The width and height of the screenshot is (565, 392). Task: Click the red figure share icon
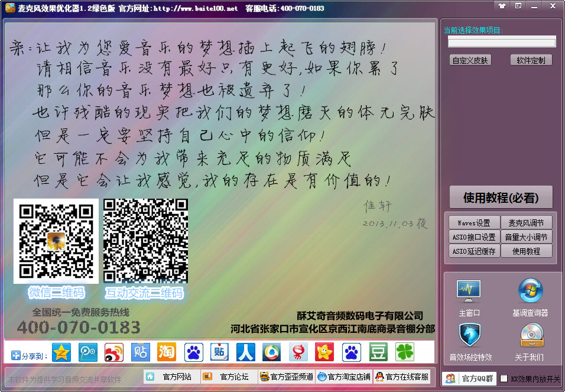(x=298, y=352)
